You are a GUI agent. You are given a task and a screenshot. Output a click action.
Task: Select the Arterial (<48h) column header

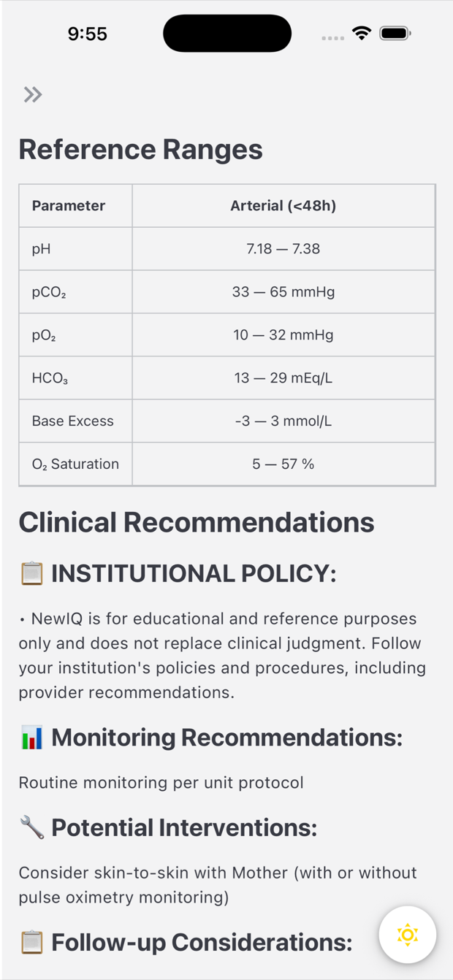coord(283,206)
